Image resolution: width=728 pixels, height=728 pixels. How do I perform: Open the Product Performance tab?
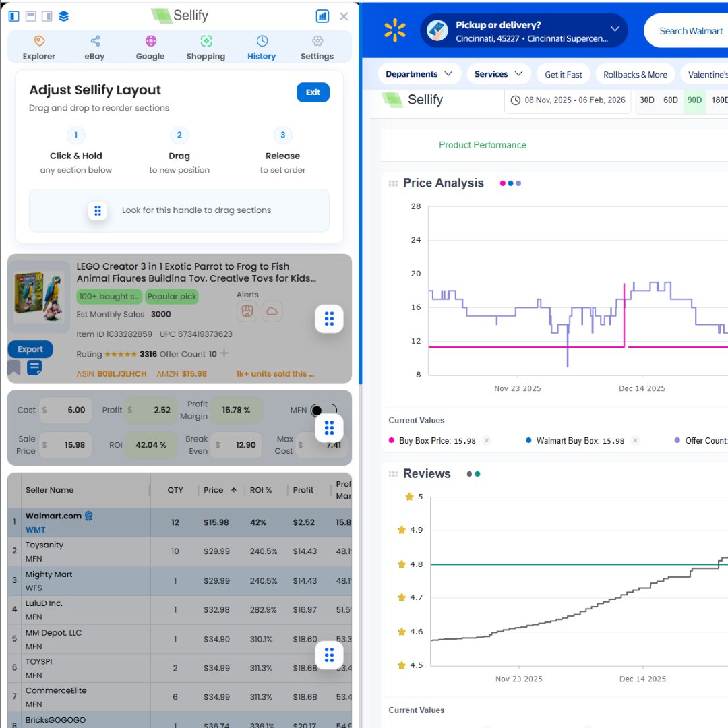pos(483,145)
